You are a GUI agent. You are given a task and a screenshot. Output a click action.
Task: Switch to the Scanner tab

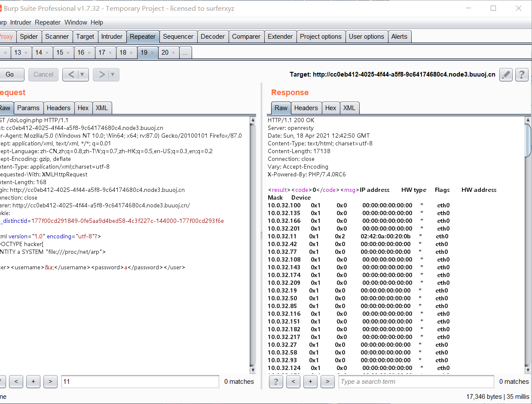57,37
